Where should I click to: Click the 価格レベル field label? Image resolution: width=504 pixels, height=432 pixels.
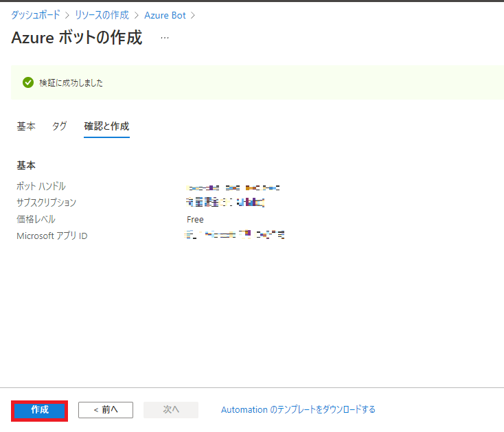coord(36,220)
